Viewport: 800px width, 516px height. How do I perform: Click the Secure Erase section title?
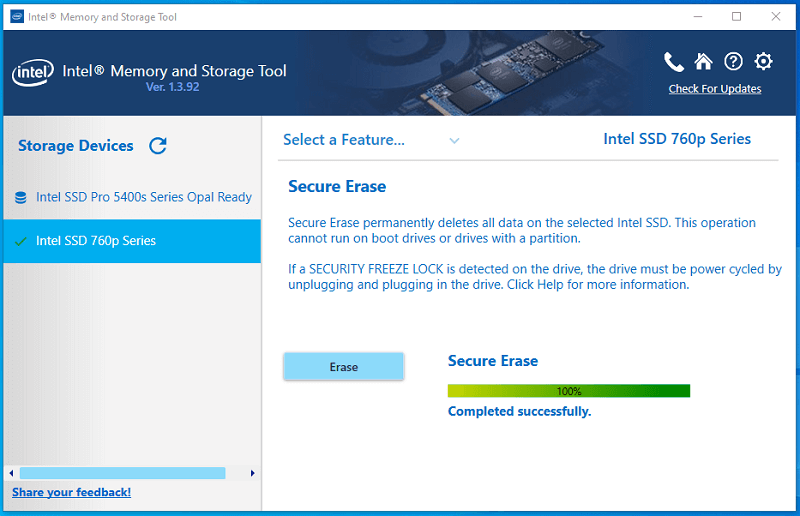tap(337, 186)
